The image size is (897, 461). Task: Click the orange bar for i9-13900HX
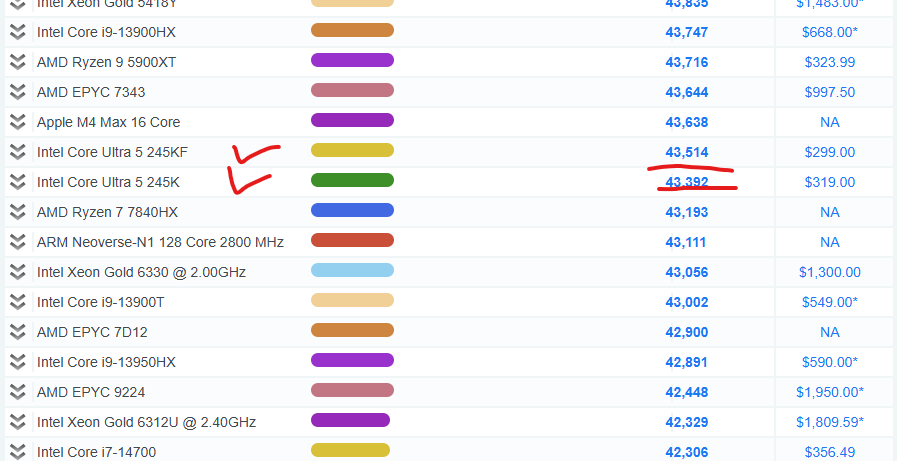pyautogui.click(x=352, y=30)
